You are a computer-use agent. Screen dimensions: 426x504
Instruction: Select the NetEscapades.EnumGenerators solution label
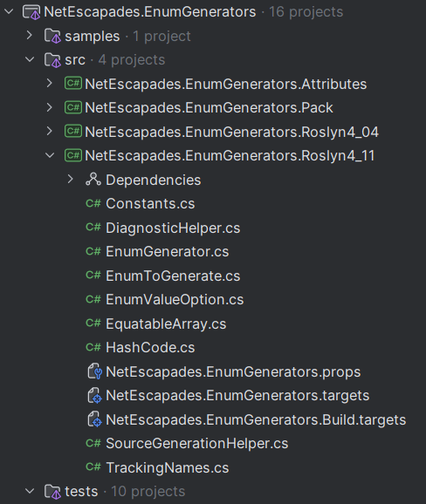tap(150, 12)
